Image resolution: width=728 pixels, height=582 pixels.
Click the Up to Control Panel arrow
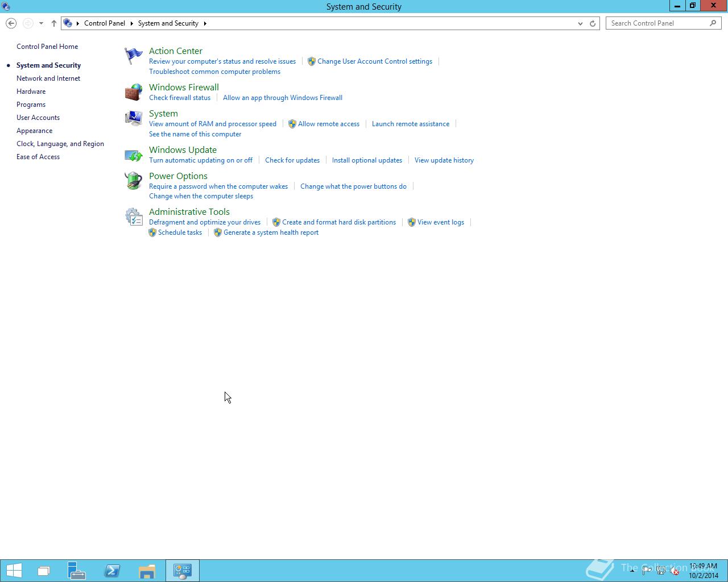click(54, 23)
